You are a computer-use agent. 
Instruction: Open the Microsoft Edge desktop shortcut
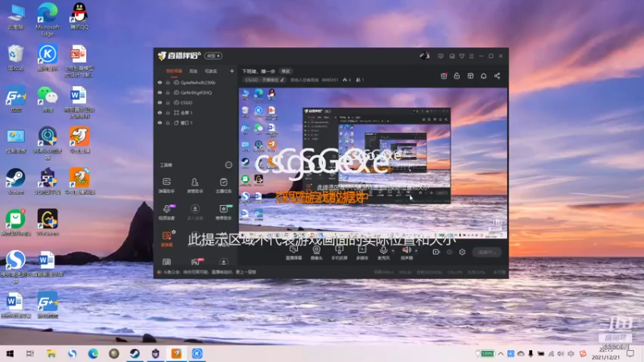point(47,19)
